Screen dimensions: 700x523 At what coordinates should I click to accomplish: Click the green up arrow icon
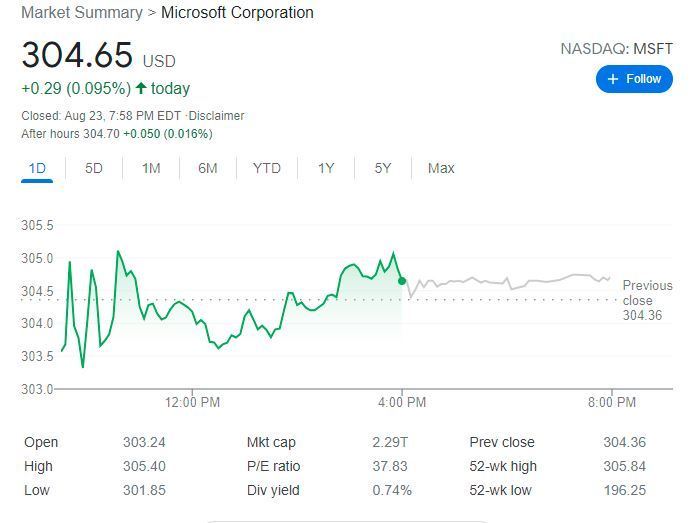coord(141,89)
